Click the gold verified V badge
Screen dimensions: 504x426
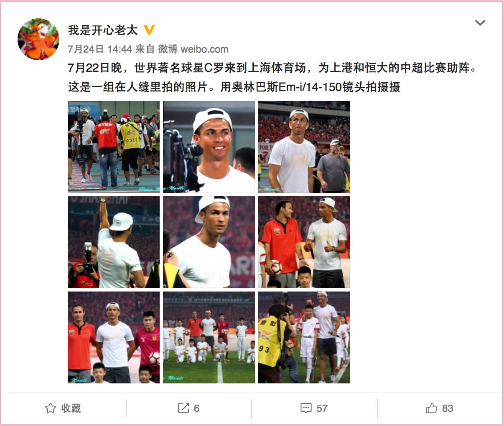coord(149,30)
